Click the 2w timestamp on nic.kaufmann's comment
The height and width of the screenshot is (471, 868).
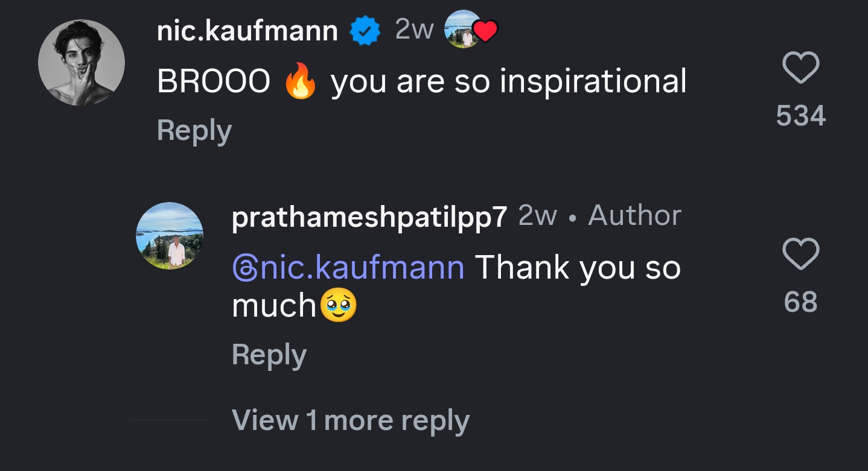[414, 29]
